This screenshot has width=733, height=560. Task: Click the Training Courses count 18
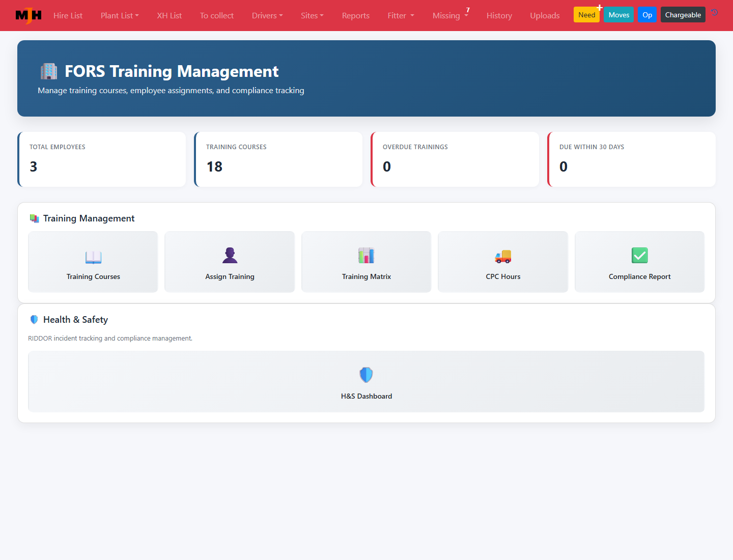[x=214, y=166]
